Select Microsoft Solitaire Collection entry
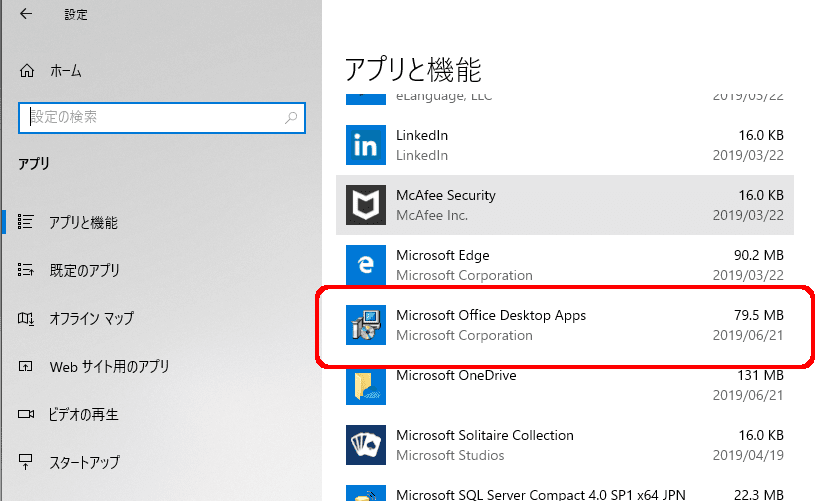The height and width of the screenshot is (501, 839). coord(565,445)
